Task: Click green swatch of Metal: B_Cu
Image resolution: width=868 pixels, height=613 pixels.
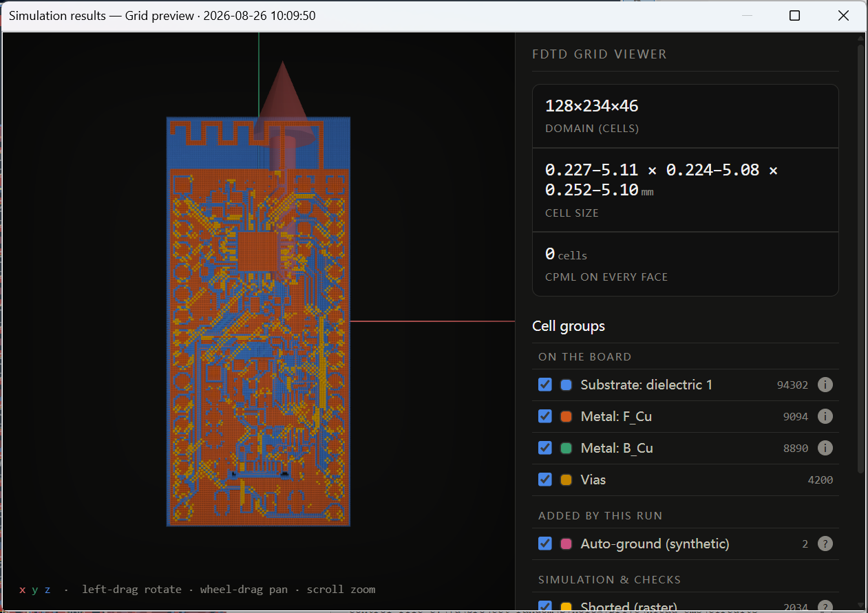Action: pyautogui.click(x=567, y=448)
